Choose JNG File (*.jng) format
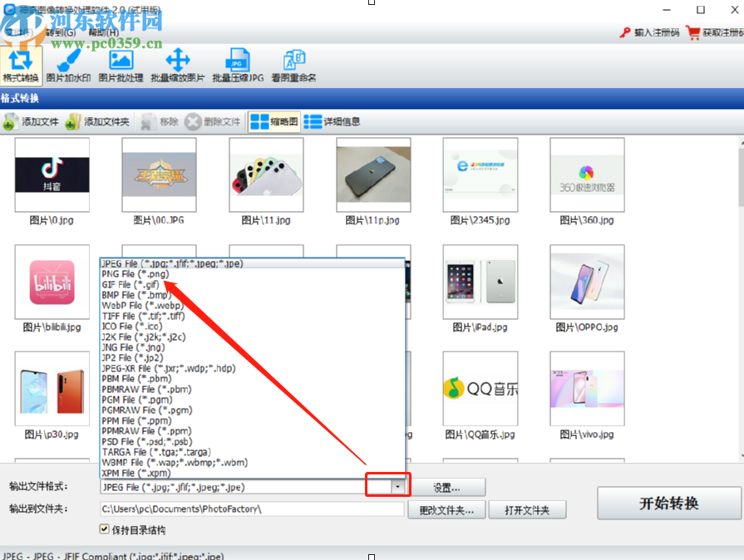The height and width of the screenshot is (560, 744). coord(253,347)
